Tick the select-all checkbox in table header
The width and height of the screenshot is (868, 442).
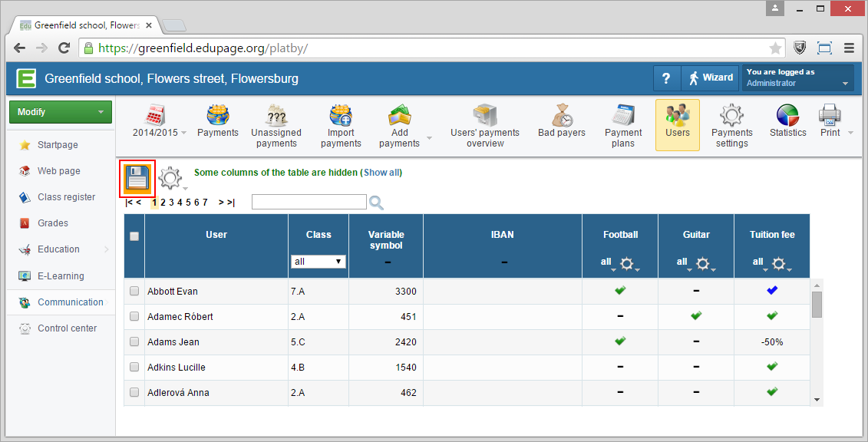pyautogui.click(x=134, y=236)
